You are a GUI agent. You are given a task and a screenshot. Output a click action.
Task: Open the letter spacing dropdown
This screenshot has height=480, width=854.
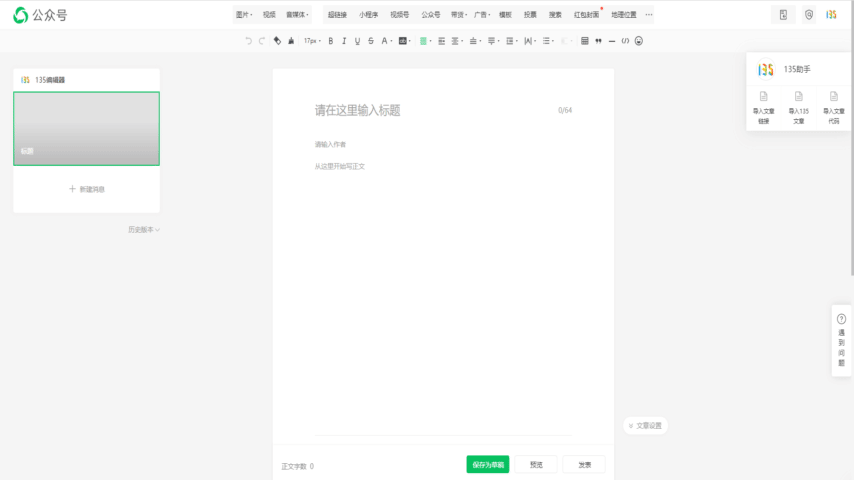530,41
